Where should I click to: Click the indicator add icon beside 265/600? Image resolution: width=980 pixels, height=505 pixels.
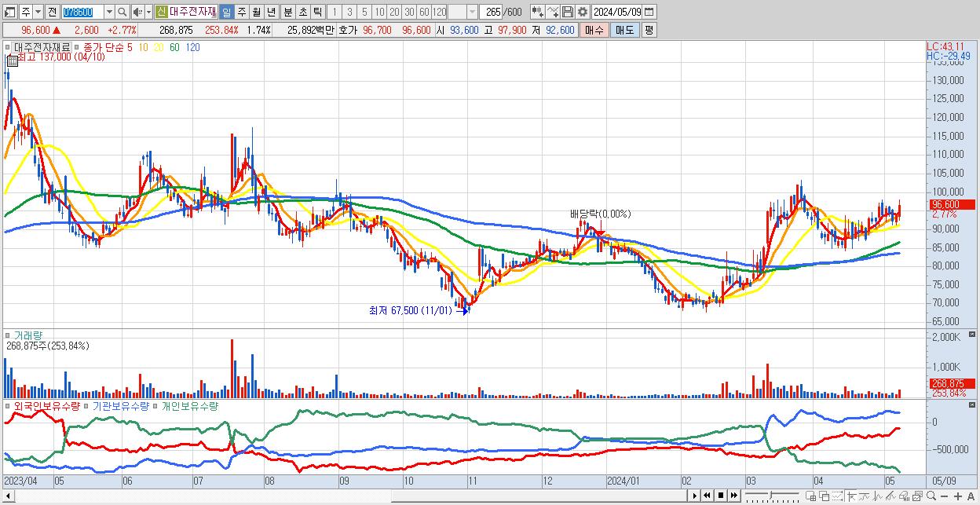538,12
